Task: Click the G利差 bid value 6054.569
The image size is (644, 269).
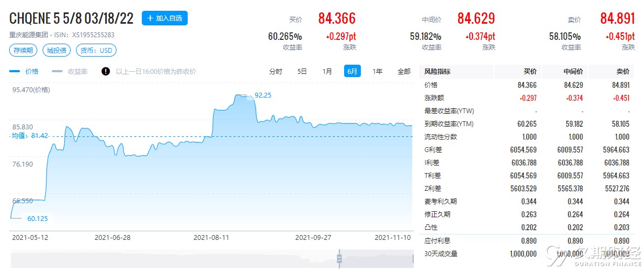Action: tap(524, 150)
